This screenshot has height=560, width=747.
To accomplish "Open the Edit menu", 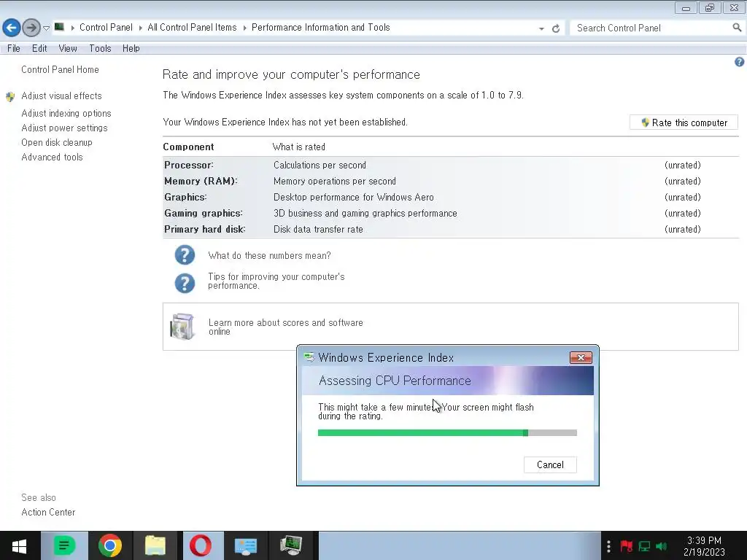I will pos(39,49).
